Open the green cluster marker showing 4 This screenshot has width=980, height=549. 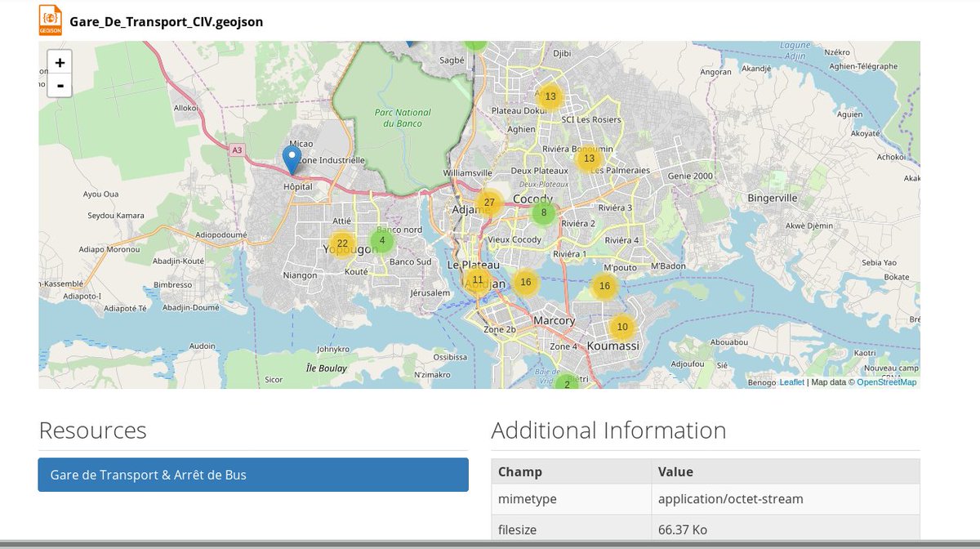pos(381,240)
